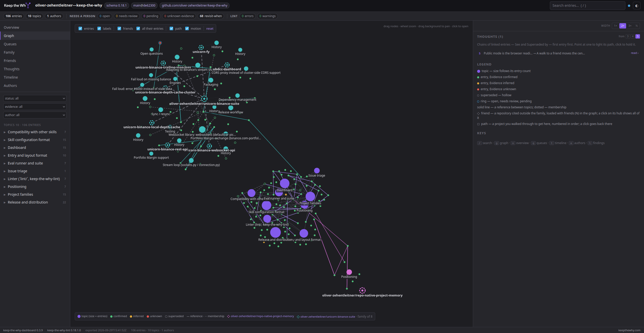644x333 pixels.
Task: Set panel width to ½
Action: pyautogui.click(x=637, y=26)
